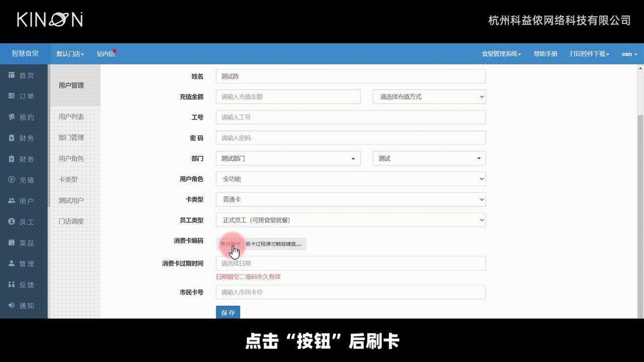Open 部门管理 in submenu
Viewport: 644px width, 362px height.
click(71, 138)
